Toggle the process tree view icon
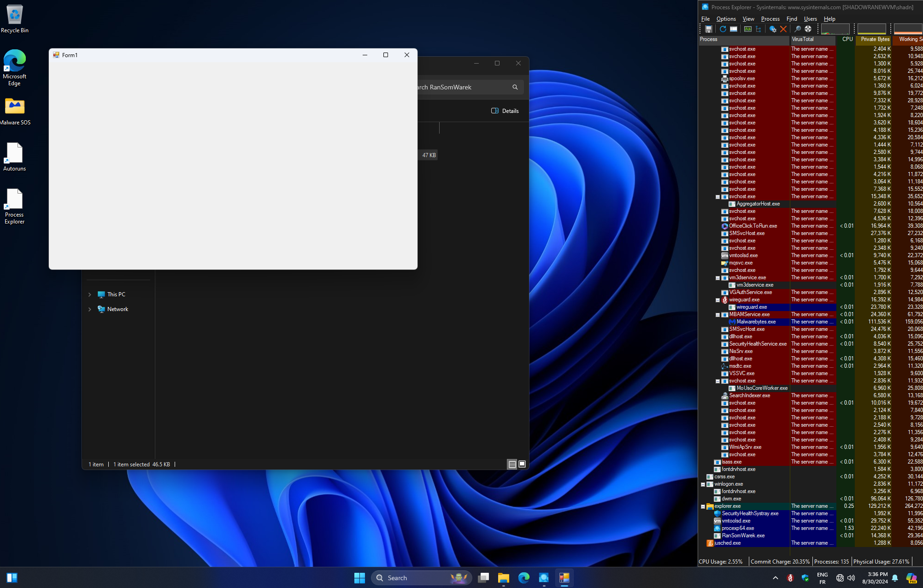923x588 pixels. click(x=758, y=29)
